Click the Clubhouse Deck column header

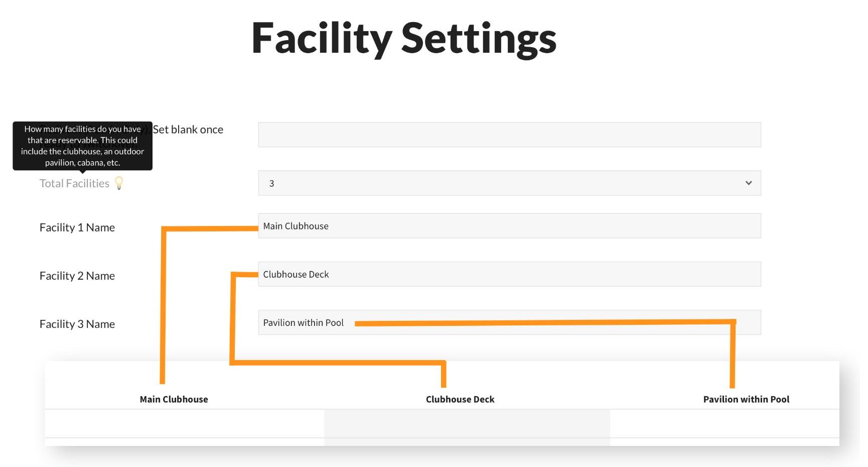click(x=460, y=399)
